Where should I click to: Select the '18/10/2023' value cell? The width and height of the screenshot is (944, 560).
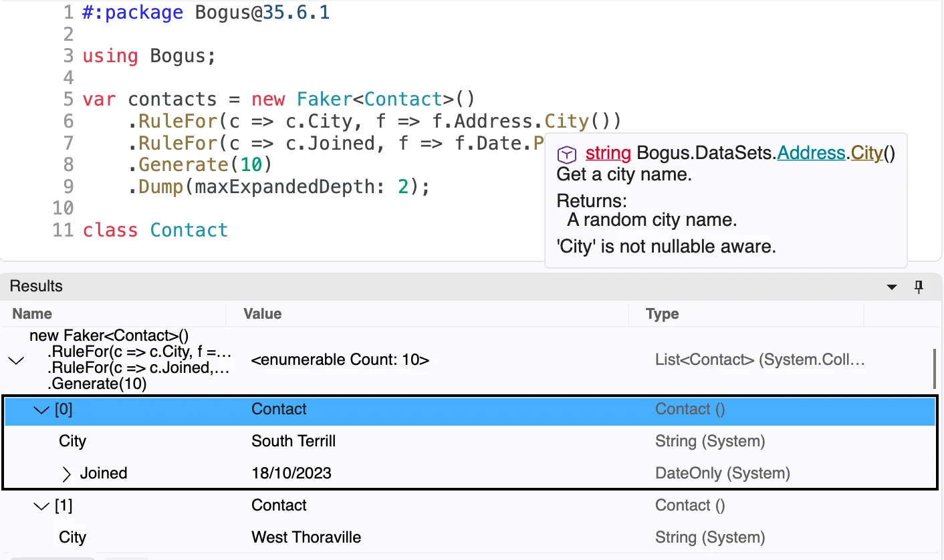291,473
